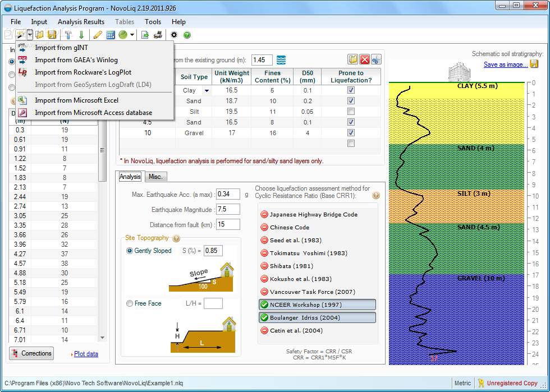550x392 pixels.
Task: Click the Plot data link
Action: click(86, 354)
